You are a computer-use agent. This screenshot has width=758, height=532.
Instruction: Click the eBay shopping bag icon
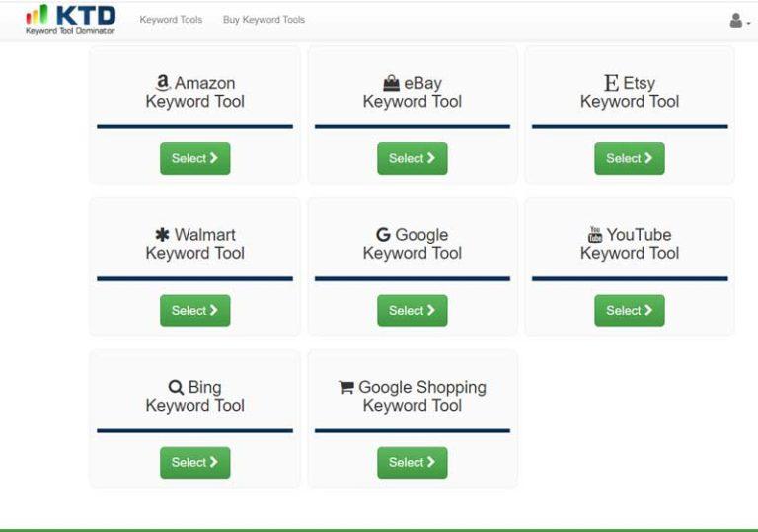pos(391,83)
